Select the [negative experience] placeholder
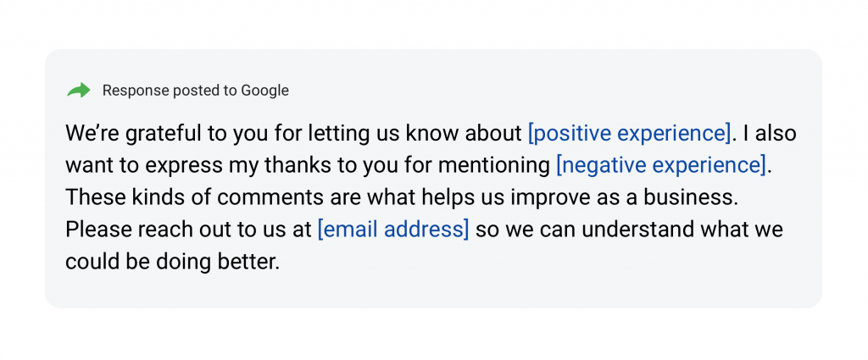This screenshot has height=360, width=868. pos(661,165)
